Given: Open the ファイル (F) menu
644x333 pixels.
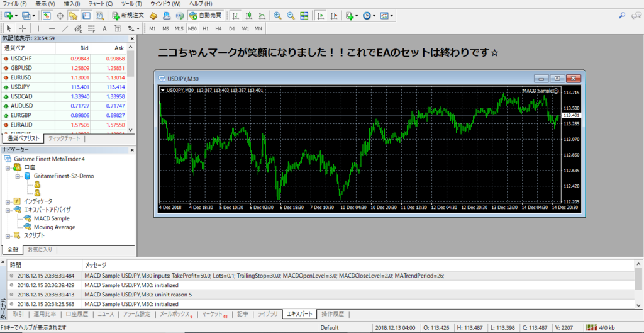Looking at the screenshot, I should pyautogui.click(x=14, y=4).
